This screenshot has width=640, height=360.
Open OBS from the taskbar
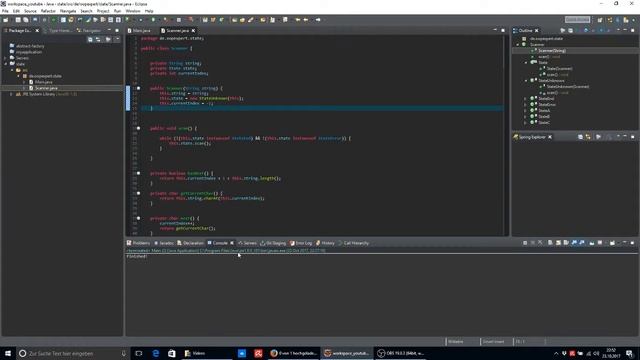(x=400, y=353)
